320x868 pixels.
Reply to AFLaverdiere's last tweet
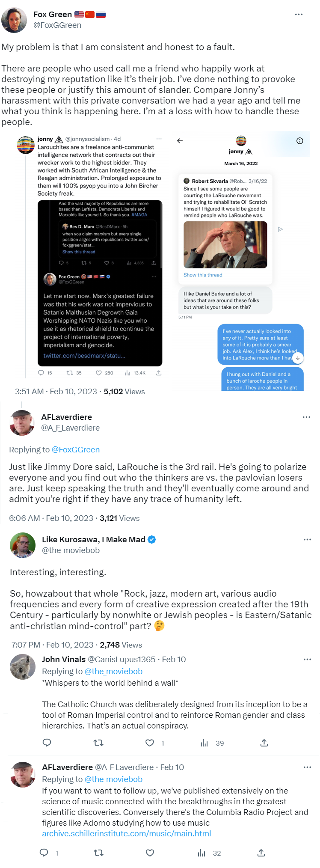(x=44, y=853)
